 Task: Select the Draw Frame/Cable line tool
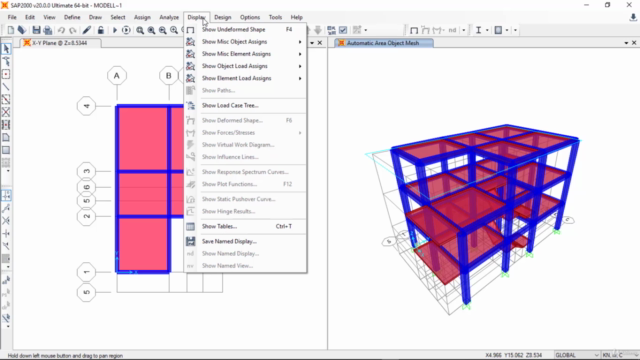[6, 87]
